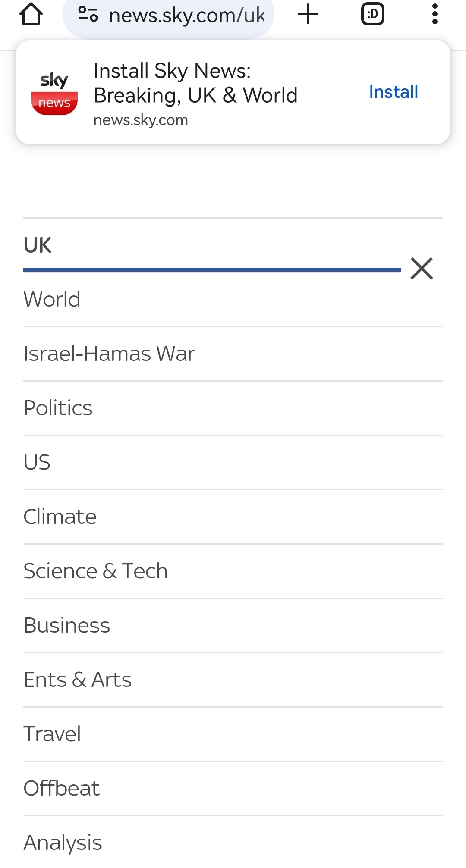Navigate to Politics
The height and width of the screenshot is (868, 466).
[58, 408]
